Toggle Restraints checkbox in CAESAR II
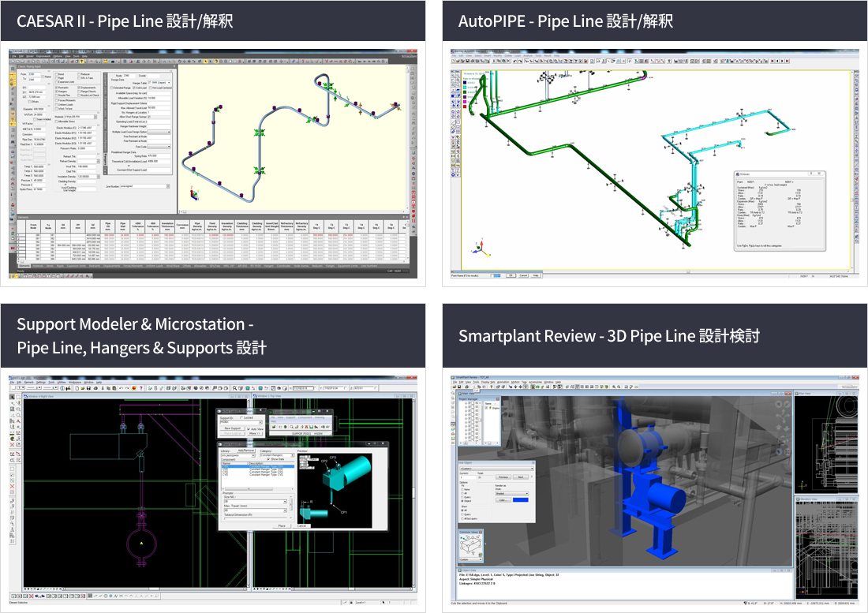The width and height of the screenshot is (868, 613). click(x=57, y=88)
